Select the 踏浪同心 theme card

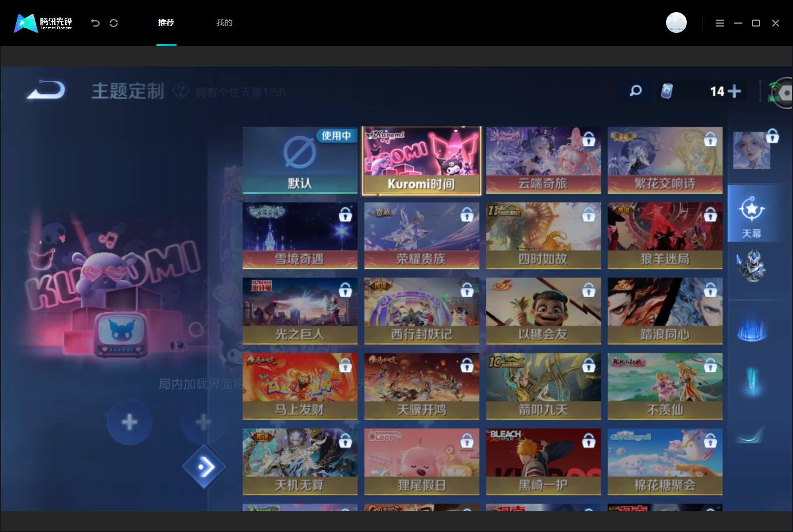[665, 311]
